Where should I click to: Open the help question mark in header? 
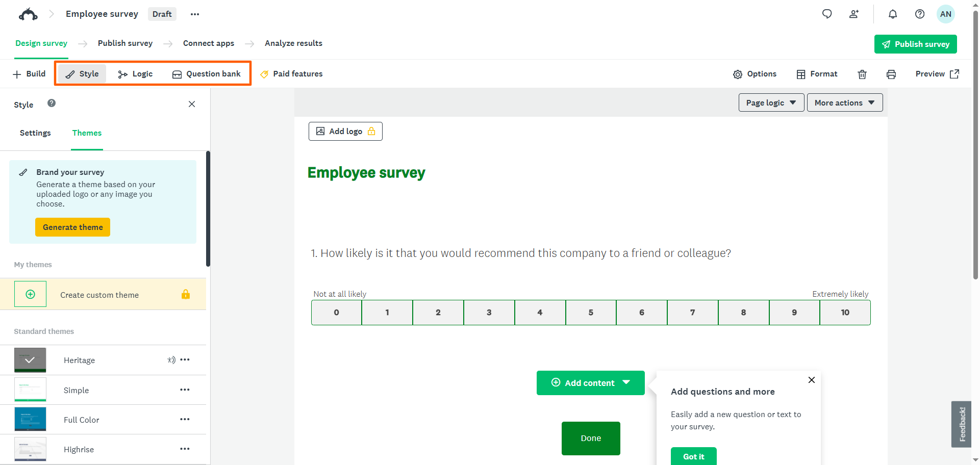pos(920,14)
